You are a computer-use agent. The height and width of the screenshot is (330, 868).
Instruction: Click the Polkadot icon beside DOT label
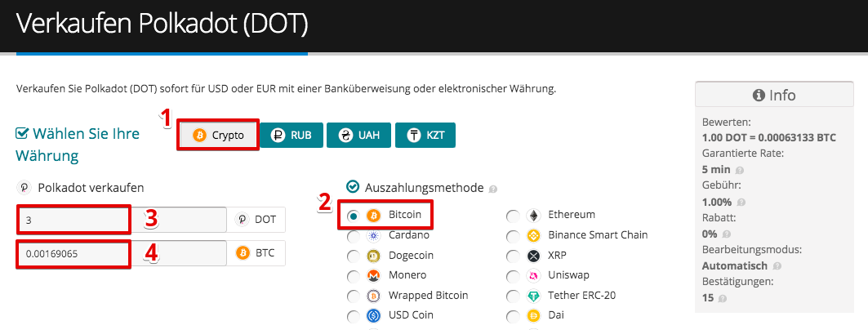[x=242, y=219]
